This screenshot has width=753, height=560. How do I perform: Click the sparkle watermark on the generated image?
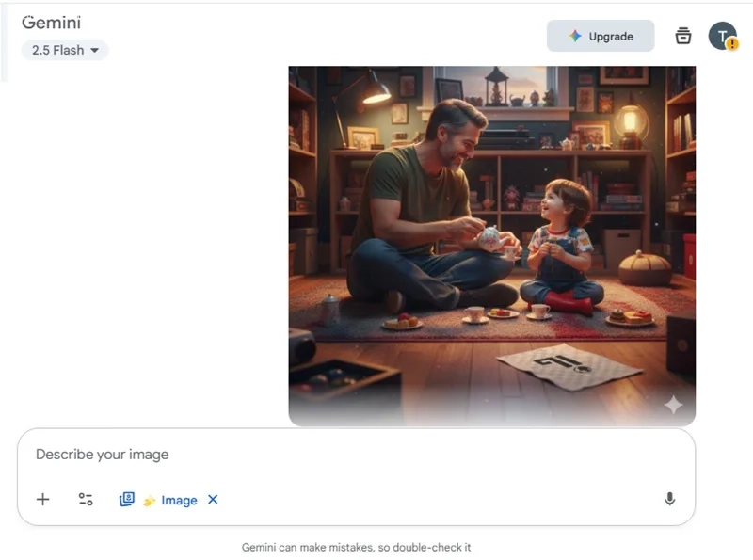click(673, 405)
